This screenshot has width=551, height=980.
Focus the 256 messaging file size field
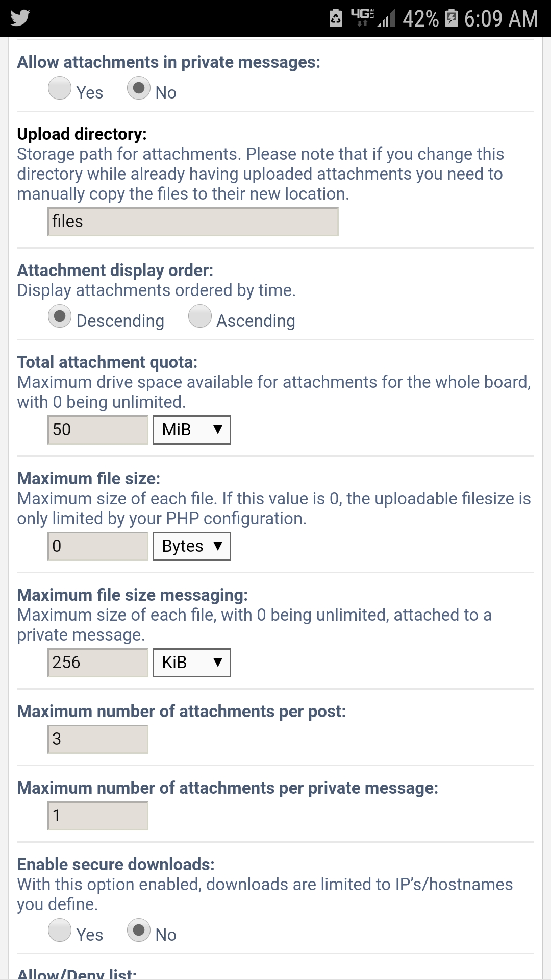pyautogui.click(x=98, y=663)
